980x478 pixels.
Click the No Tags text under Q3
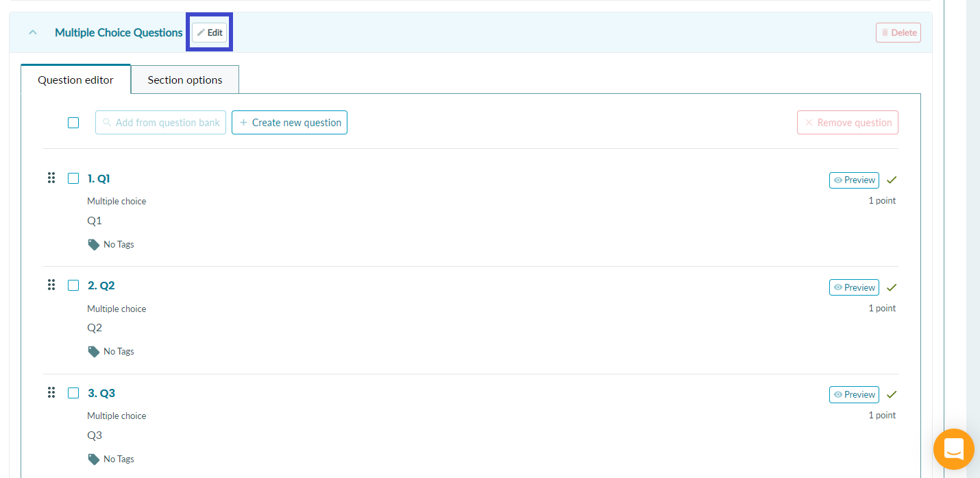[119, 459]
